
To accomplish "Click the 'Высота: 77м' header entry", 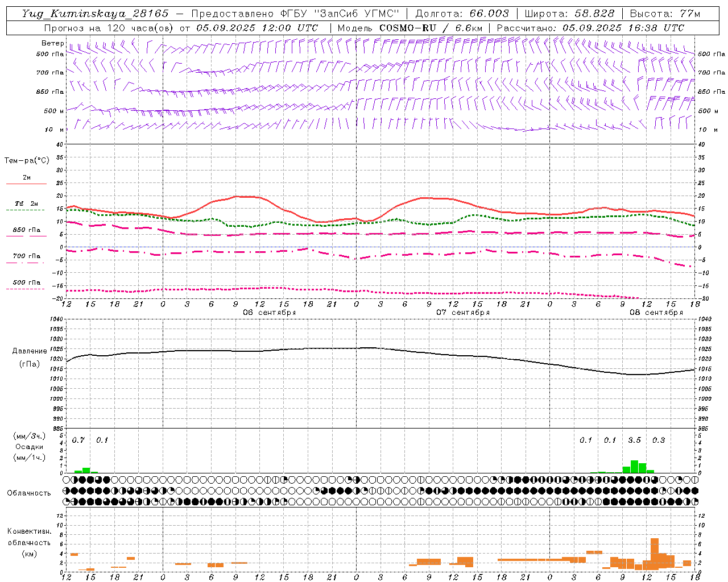I will pos(665,14).
